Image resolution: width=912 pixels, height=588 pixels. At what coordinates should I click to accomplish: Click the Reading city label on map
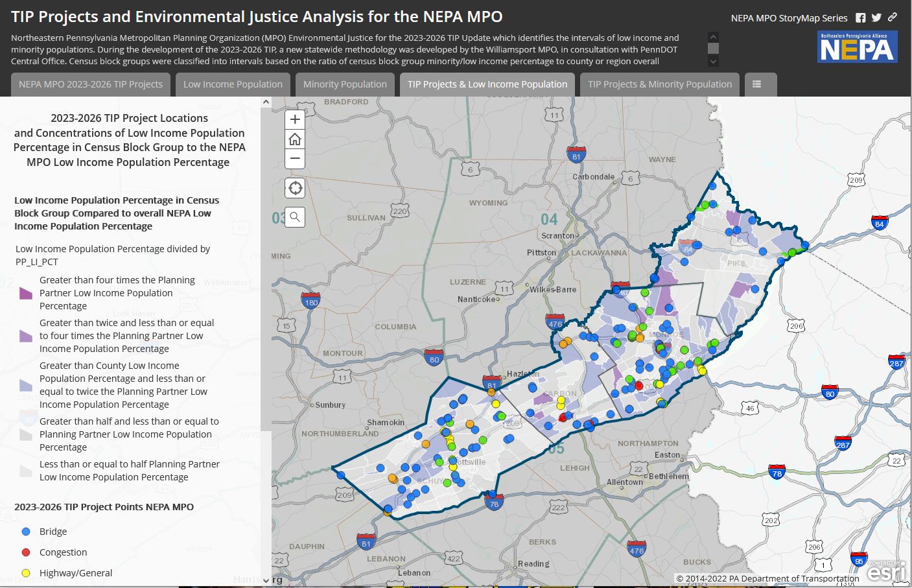(533, 564)
